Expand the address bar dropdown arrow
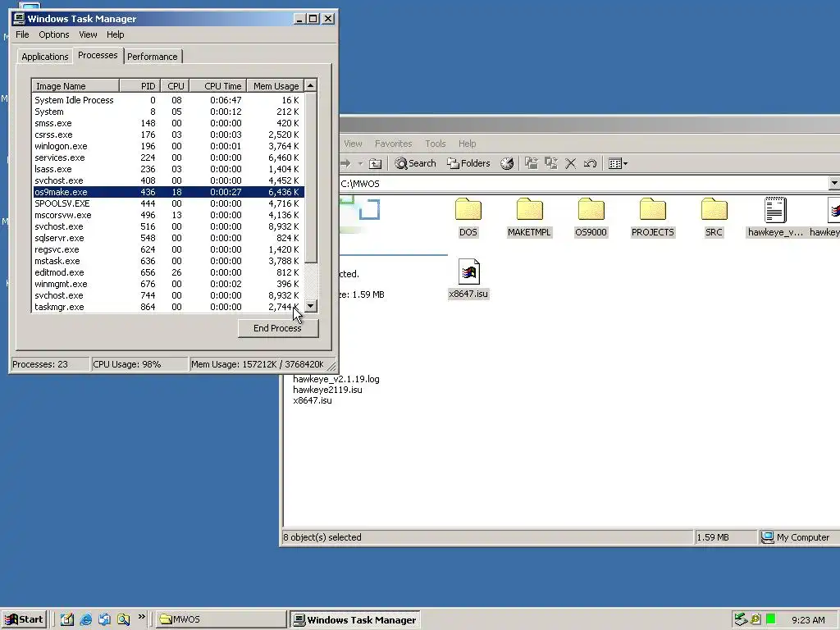Image resolution: width=840 pixels, height=630 pixels. [x=834, y=183]
